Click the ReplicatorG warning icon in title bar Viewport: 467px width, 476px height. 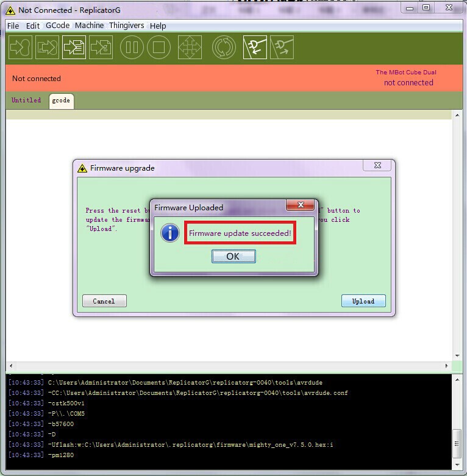(10, 10)
